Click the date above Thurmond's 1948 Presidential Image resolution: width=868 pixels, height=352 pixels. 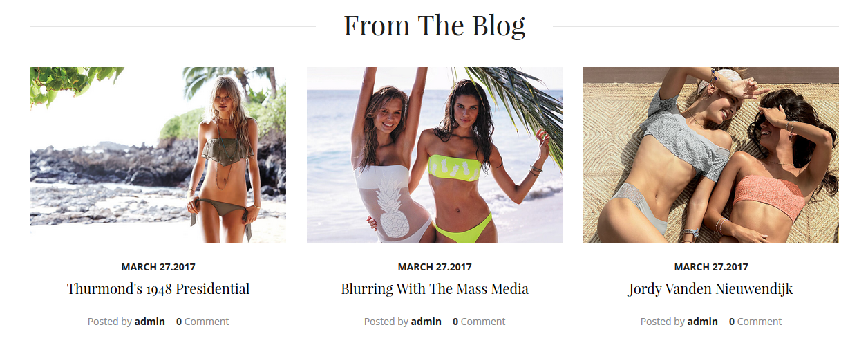click(x=158, y=267)
